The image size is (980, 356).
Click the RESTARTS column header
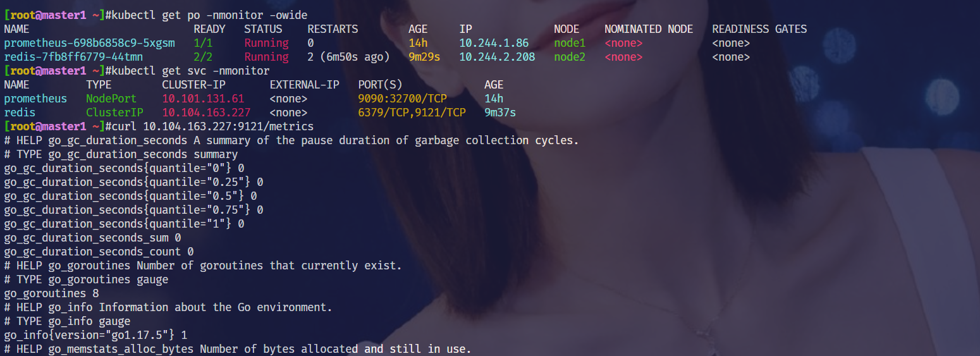tap(333, 29)
